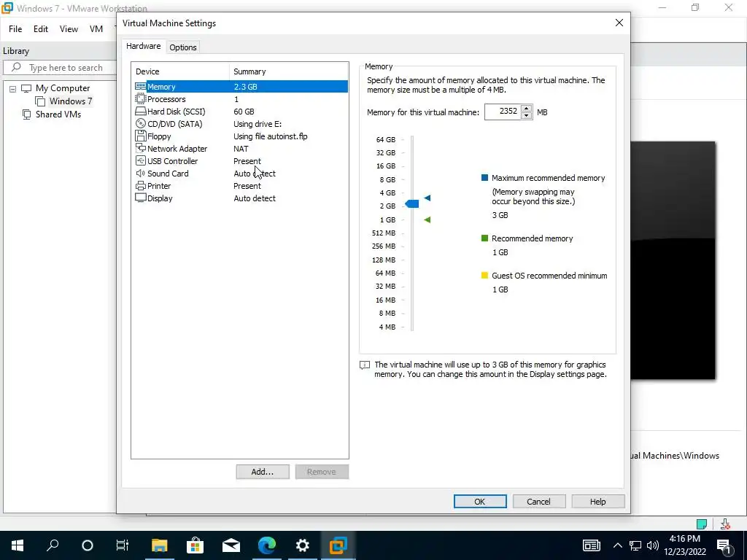Set memory slider to 512 MB mark
The height and width of the screenshot is (560, 747).
(x=412, y=233)
